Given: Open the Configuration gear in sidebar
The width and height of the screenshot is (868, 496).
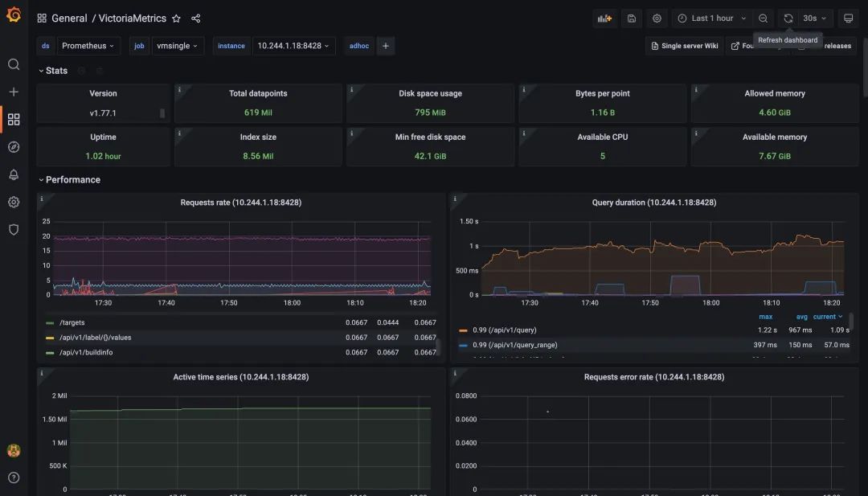Looking at the screenshot, I should pyautogui.click(x=14, y=202).
